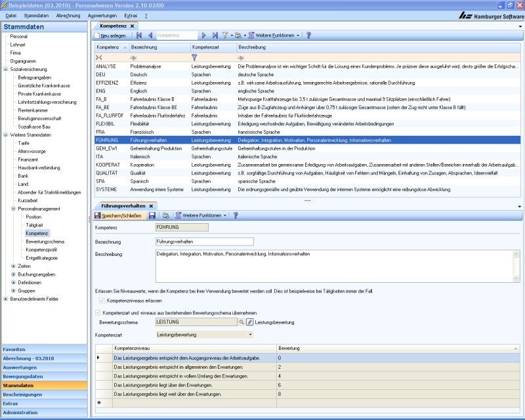The image size is (525, 420).
Task: Click into the Bezeichnung text field
Action: (x=203, y=241)
